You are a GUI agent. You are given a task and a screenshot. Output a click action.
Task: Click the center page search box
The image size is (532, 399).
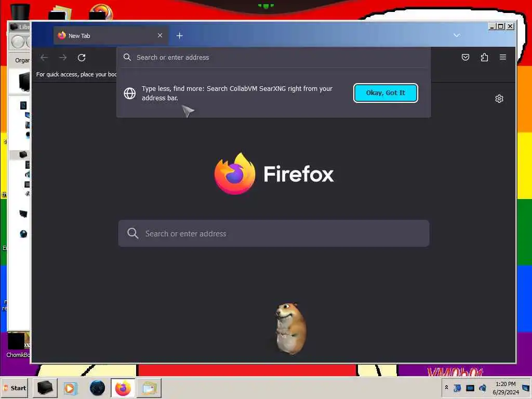click(273, 233)
